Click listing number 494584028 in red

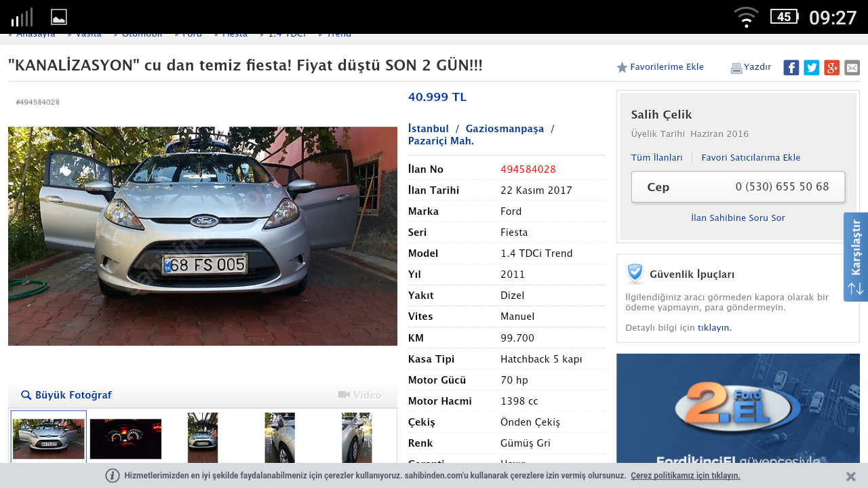click(528, 169)
